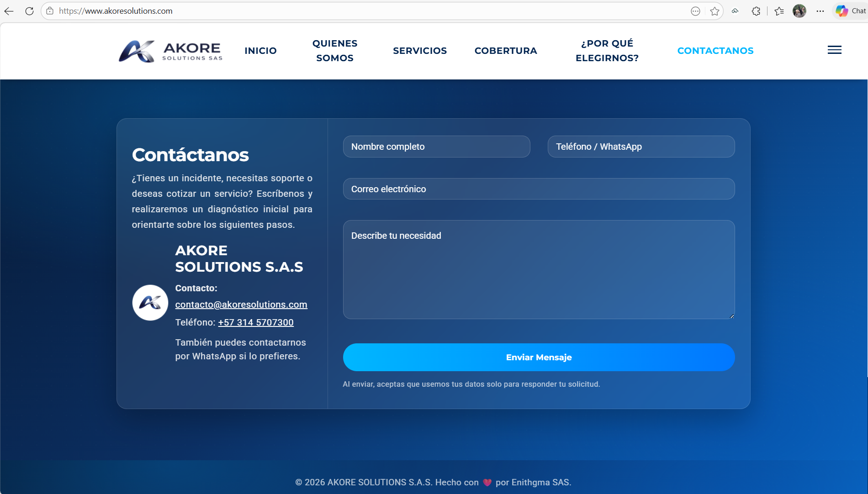Click the +57 314 5707300 phone link
The image size is (868, 494).
pos(255,322)
